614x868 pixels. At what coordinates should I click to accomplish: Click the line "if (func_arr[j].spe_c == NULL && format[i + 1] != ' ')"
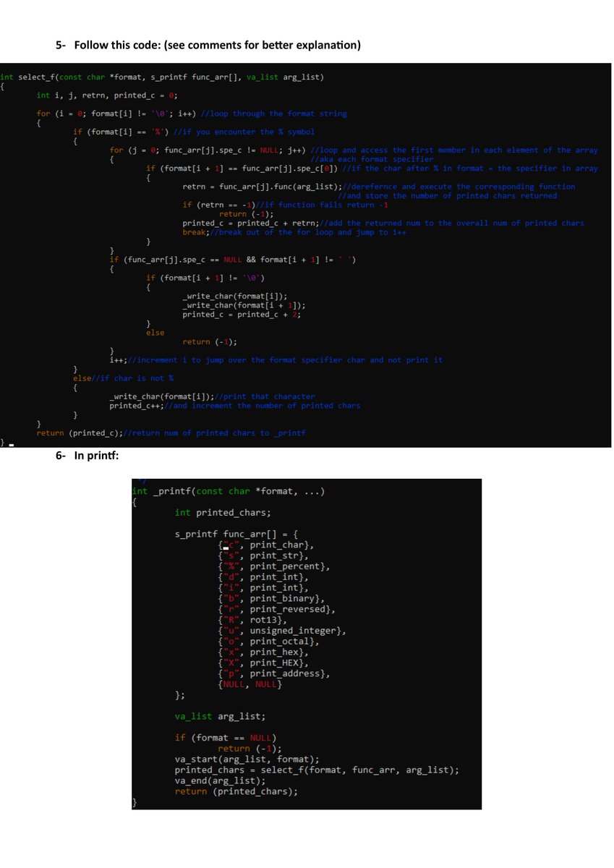coord(232,260)
